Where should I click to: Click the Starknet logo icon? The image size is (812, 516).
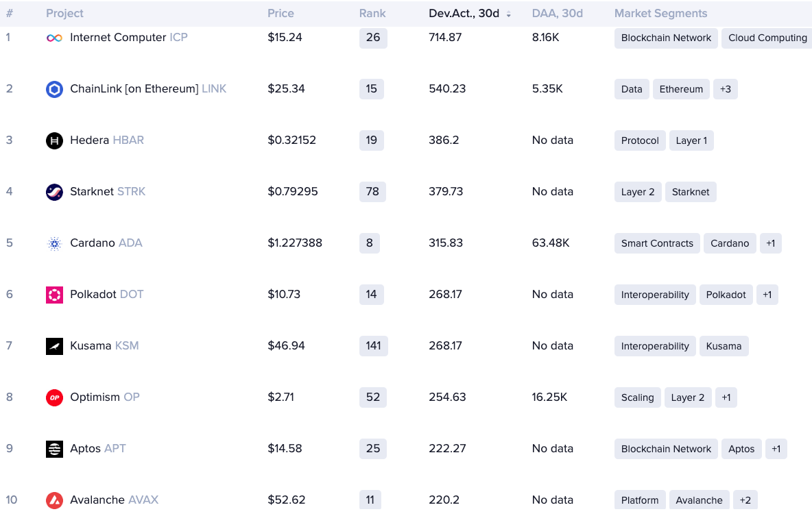coord(54,191)
